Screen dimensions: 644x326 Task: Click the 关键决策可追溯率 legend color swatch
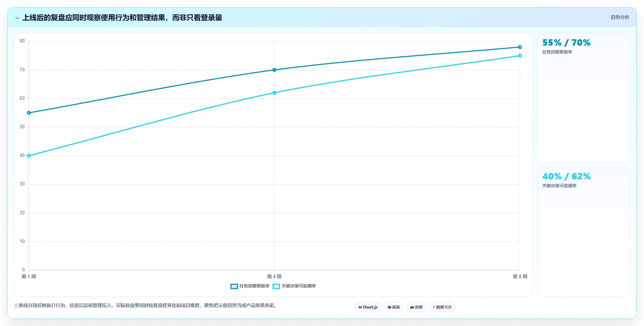click(276, 286)
